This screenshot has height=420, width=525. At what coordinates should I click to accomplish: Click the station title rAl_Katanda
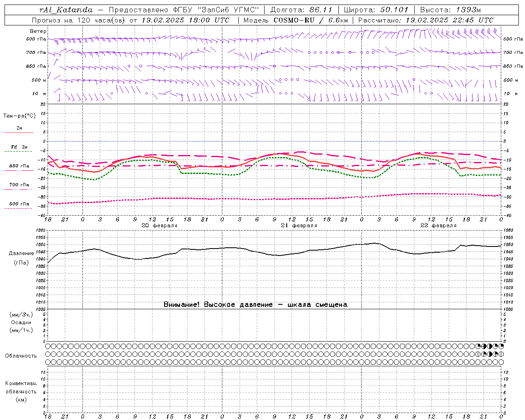(66, 10)
